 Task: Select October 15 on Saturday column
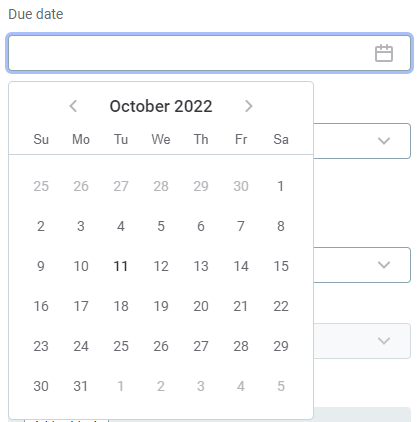click(x=281, y=266)
